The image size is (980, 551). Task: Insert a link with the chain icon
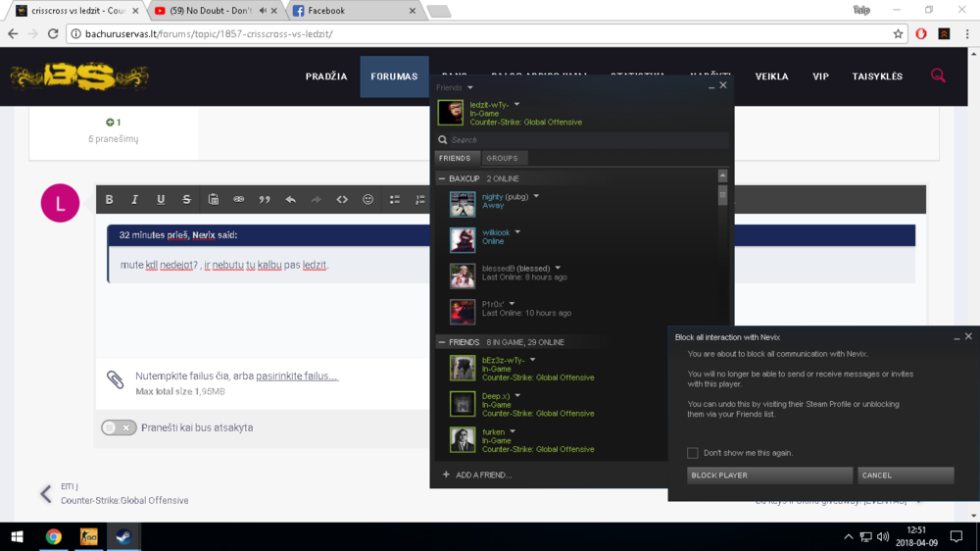pos(238,199)
